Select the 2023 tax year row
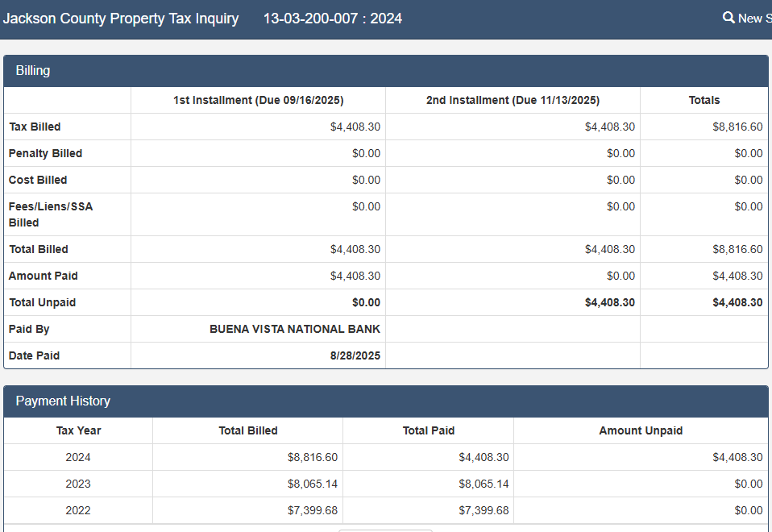Image resolution: width=772 pixels, height=532 pixels. [x=78, y=484]
